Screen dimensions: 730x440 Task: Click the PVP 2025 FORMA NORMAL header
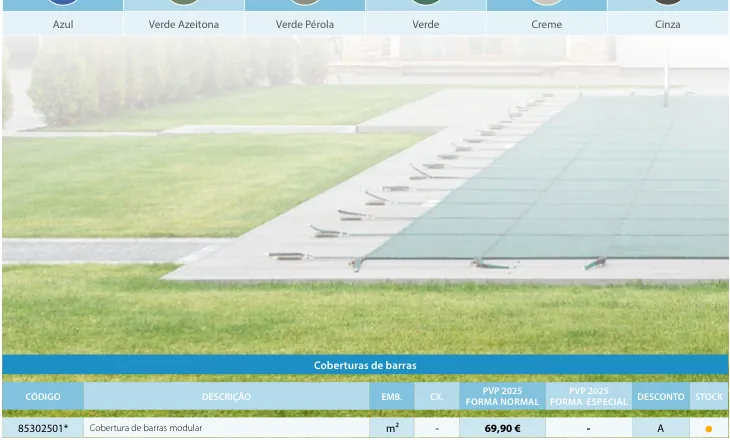(x=502, y=396)
